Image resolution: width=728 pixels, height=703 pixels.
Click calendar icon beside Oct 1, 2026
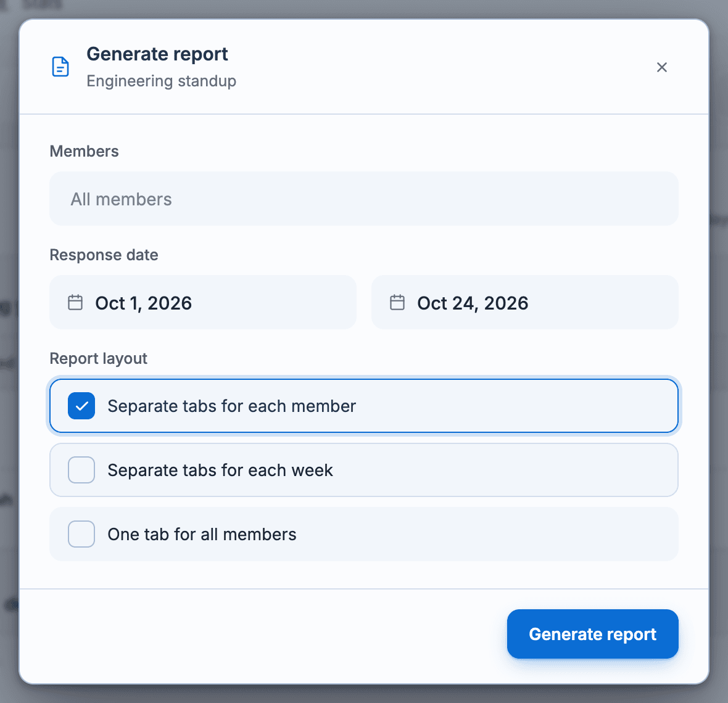click(x=75, y=303)
